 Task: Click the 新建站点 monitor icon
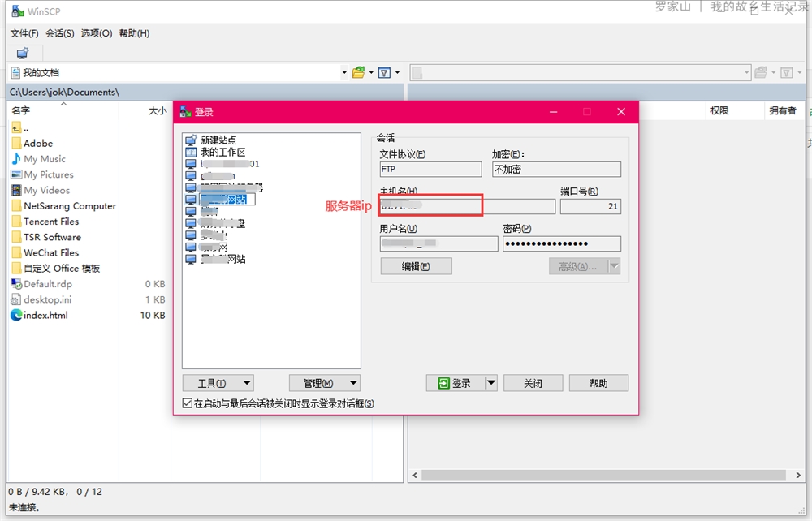click(191, 140)
